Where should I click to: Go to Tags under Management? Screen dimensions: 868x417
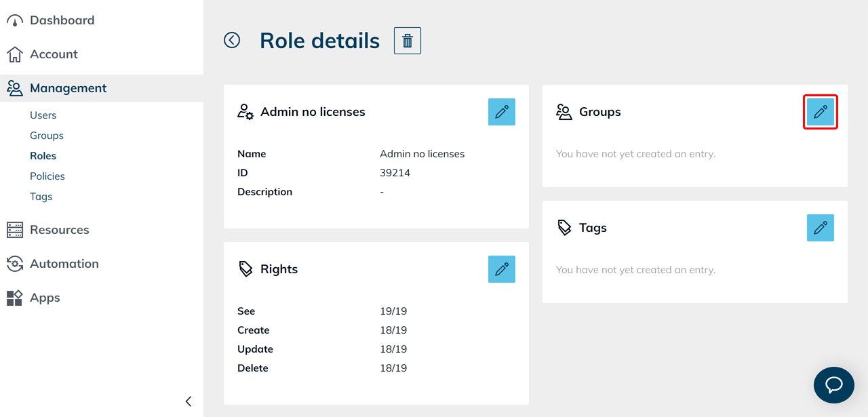[41, 197]
